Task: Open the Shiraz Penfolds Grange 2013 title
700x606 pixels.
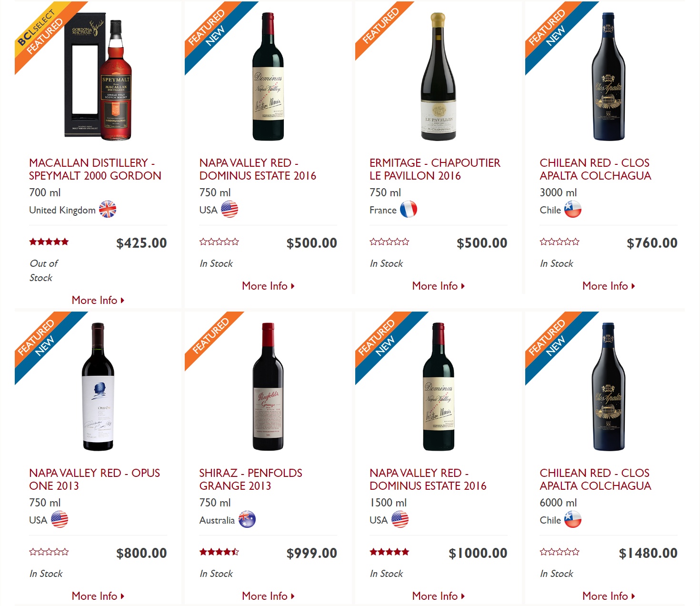Action: click(x=251, y=479)
